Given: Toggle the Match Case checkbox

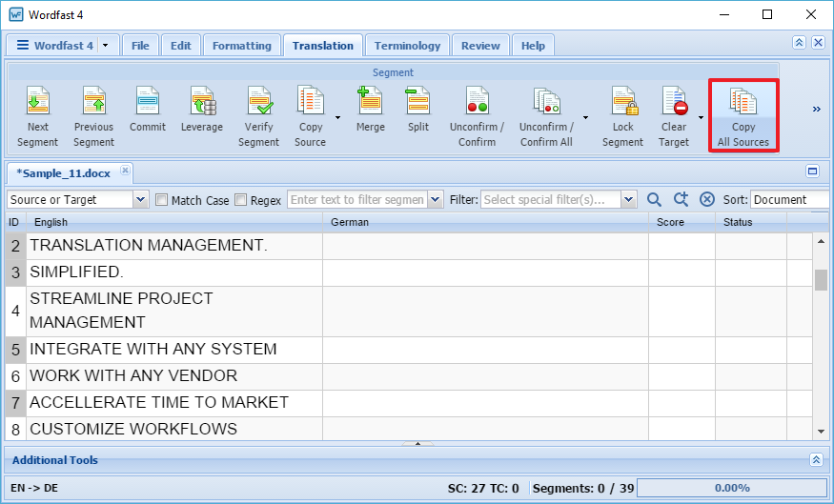Looking at the screenshot, I should (161, 200).
